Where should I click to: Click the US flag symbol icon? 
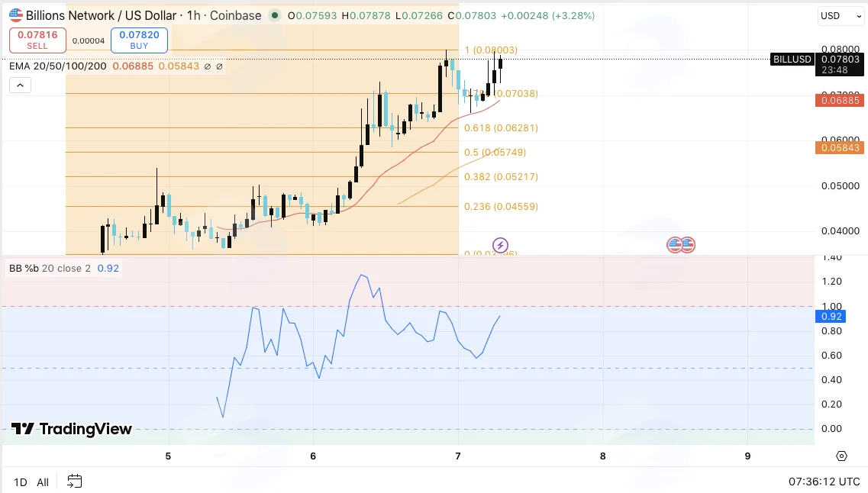coord(16,15)
